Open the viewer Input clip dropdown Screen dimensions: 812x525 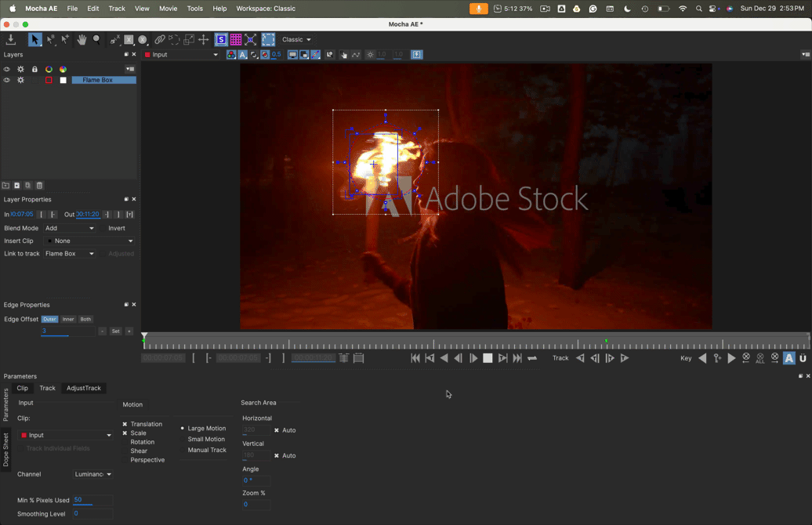pyautogui.click(x=181, y=54)
